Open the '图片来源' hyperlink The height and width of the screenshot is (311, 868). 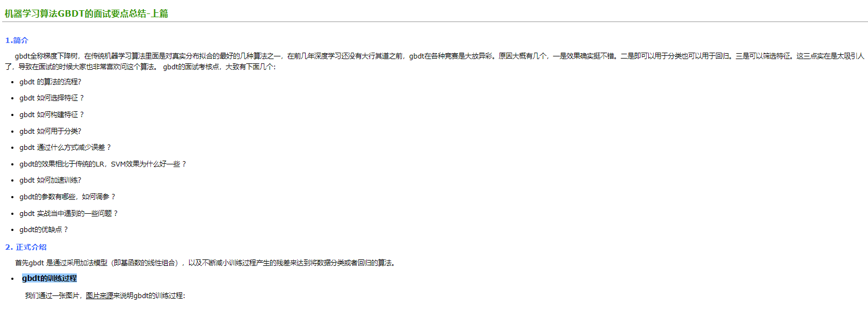(99, 295)
